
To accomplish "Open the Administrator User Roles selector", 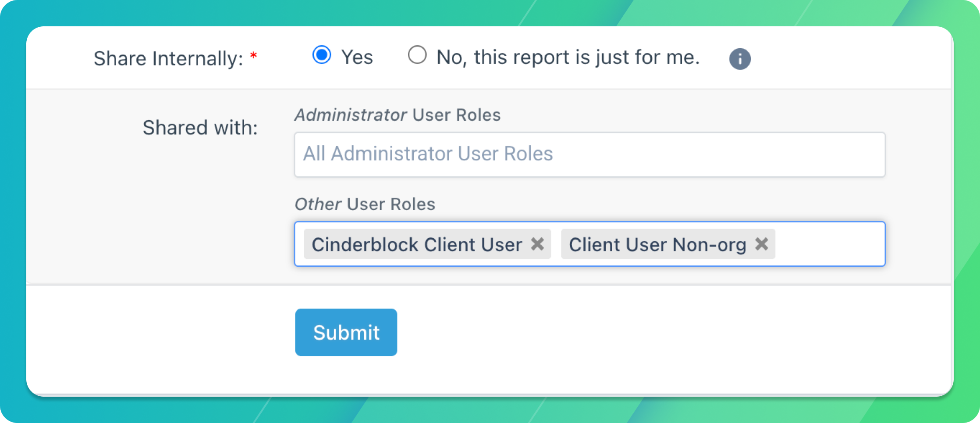I will point(590,154).
